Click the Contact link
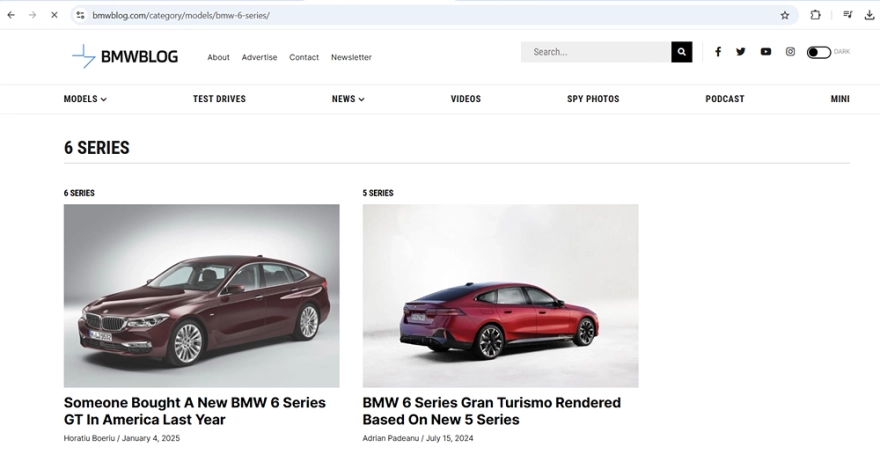This screenshot has height=469, width=880. point(304,57)
